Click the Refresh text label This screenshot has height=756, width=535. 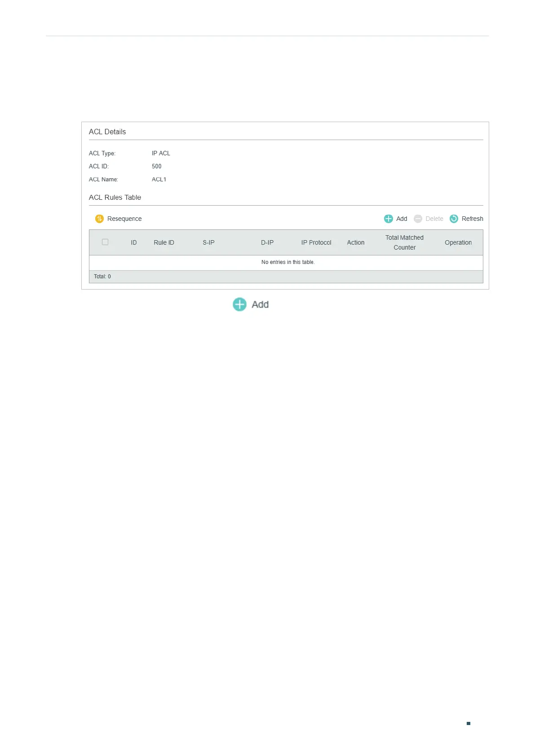473,219
